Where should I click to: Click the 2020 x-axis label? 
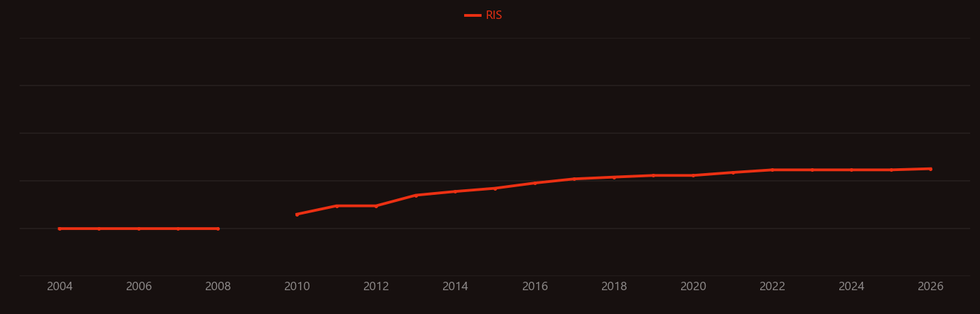click(693, 287)
